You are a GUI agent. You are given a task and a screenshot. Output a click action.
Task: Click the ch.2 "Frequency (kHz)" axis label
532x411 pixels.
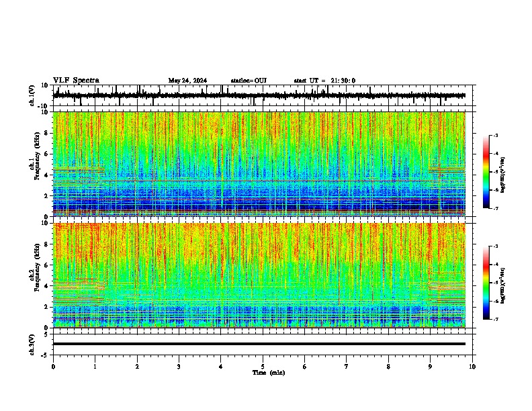(37, 267)
